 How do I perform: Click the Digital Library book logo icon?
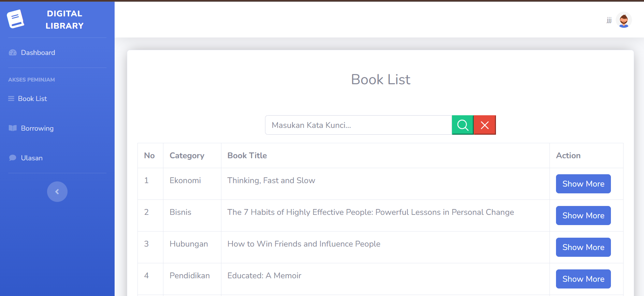tap(15, 19)
